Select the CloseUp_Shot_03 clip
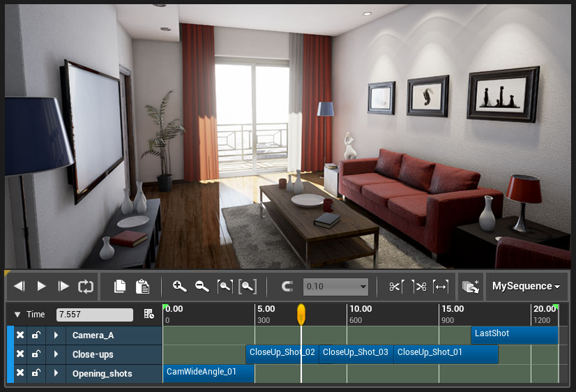This screenshot has height=392, width=576. [x=356, y=354]
